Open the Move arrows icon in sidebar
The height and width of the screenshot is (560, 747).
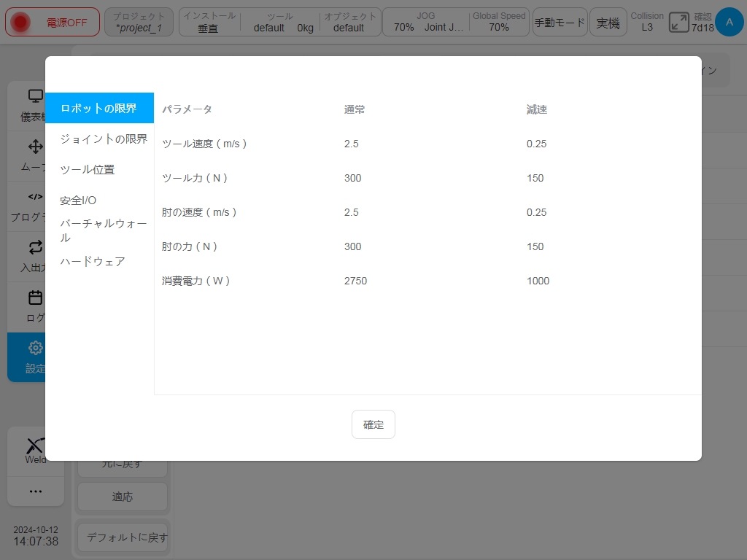point(35,147)
